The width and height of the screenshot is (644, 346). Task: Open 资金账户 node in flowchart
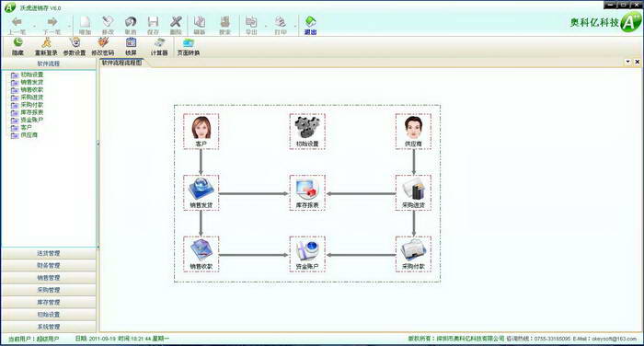point(307,254)
